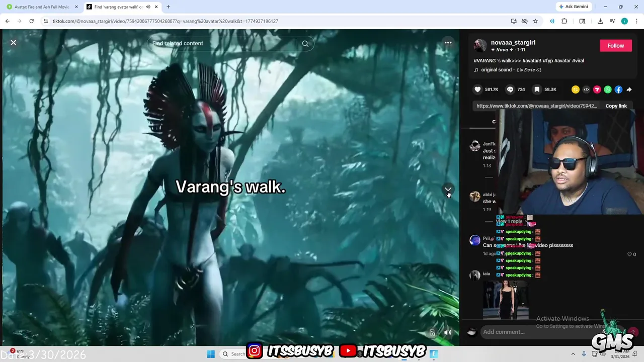Show hidden system tray icons
644x362 pixels.
[x=574, y=354]
